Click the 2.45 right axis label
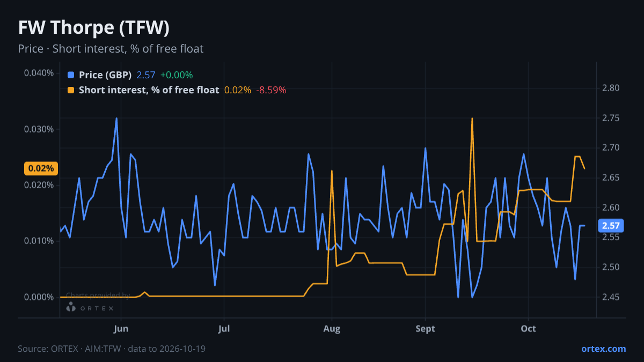644x362 pixels. coord(611,297)
